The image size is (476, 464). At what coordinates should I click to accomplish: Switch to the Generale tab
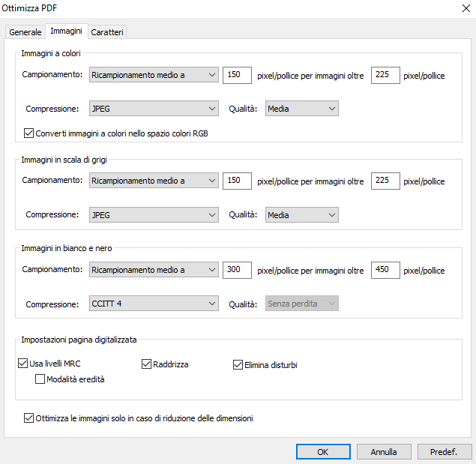click(25, 32)
